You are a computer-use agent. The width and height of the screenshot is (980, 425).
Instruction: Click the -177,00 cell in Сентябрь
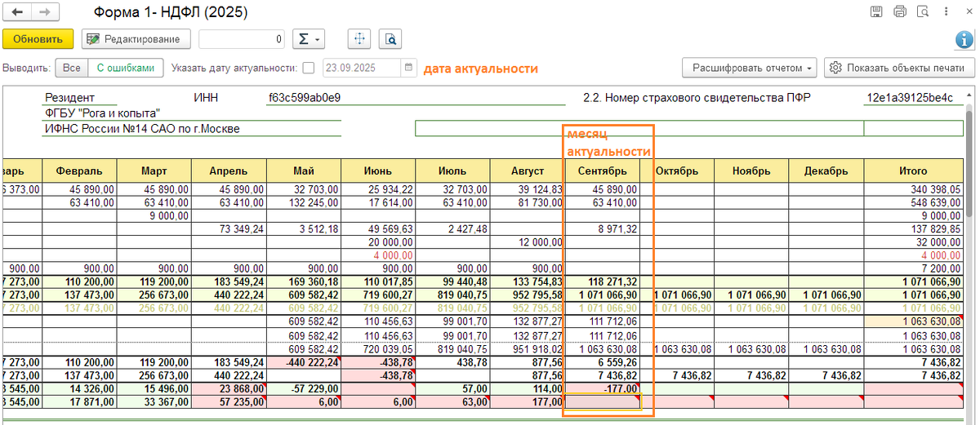(602, 388)
